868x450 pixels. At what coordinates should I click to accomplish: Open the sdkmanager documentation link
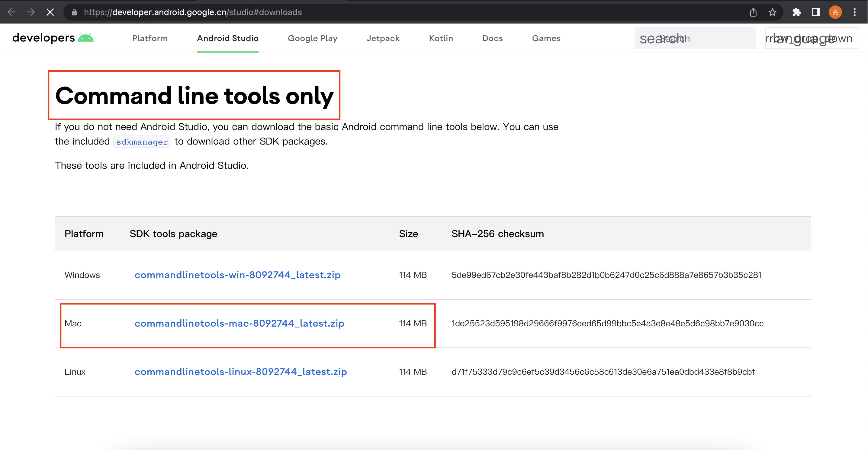coord(142,141)
